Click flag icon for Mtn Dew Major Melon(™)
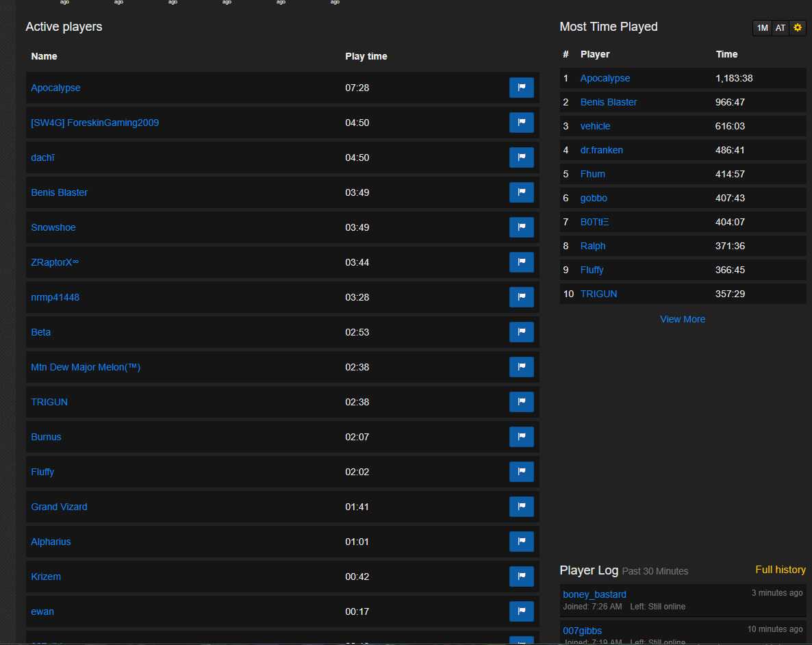This screenshot has height=645, width=812. point(522,367)
